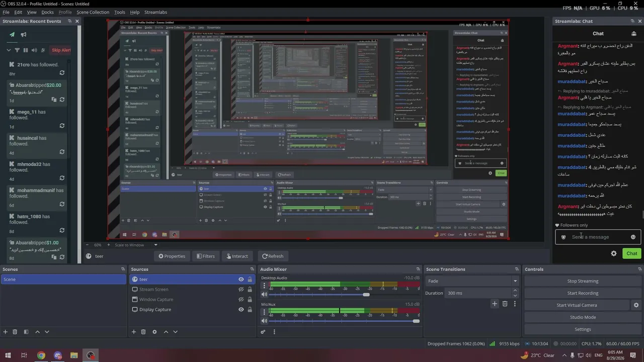Open scene filters icon in Scenes dock

coord(26,332)
